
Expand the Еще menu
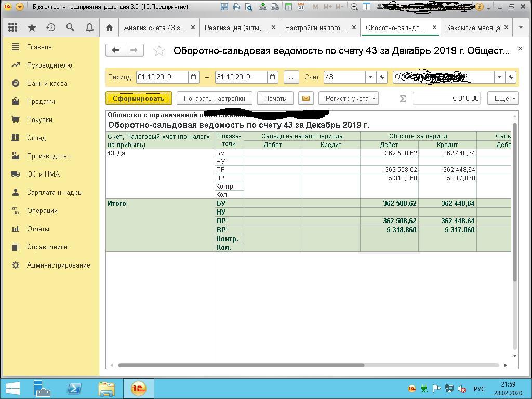pos(502,98)
